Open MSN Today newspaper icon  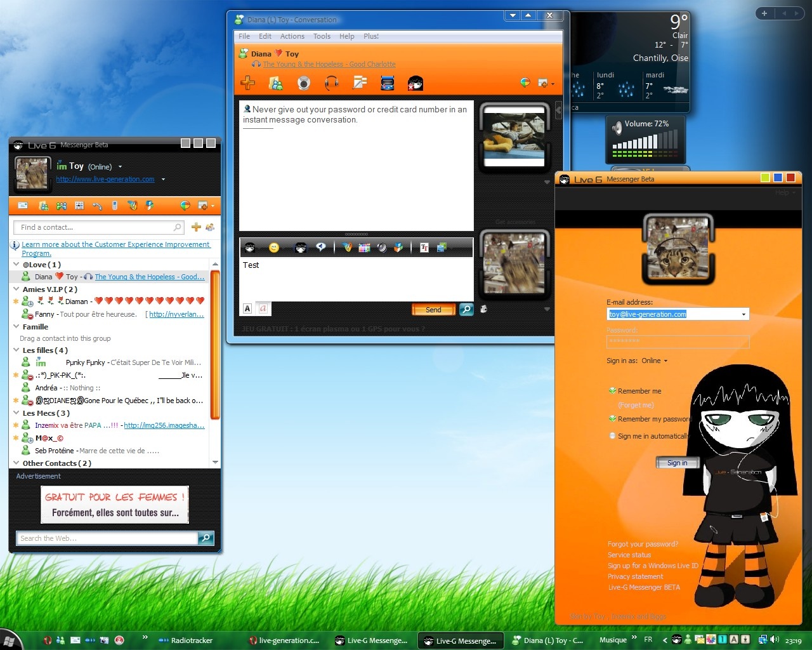(79, 206)
